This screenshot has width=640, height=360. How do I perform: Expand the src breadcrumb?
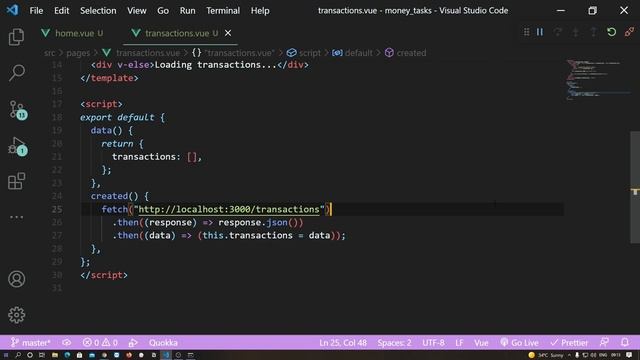tap(49, 53)
